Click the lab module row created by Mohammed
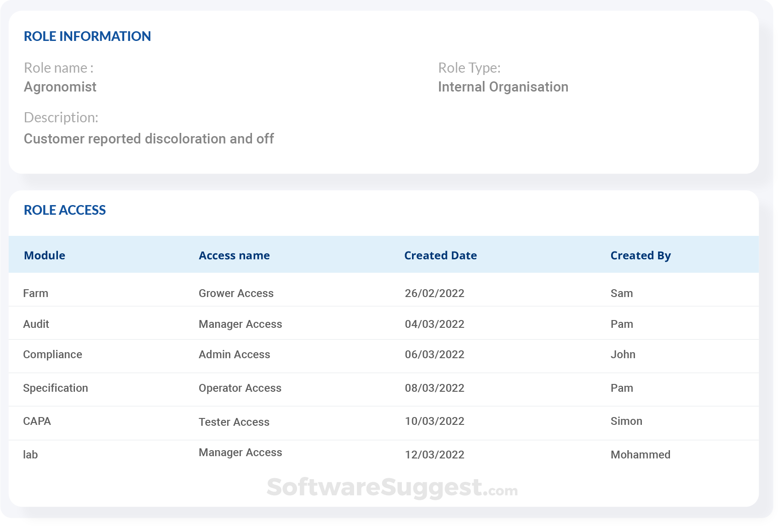784x532 pixels. (x=29, y=454)
